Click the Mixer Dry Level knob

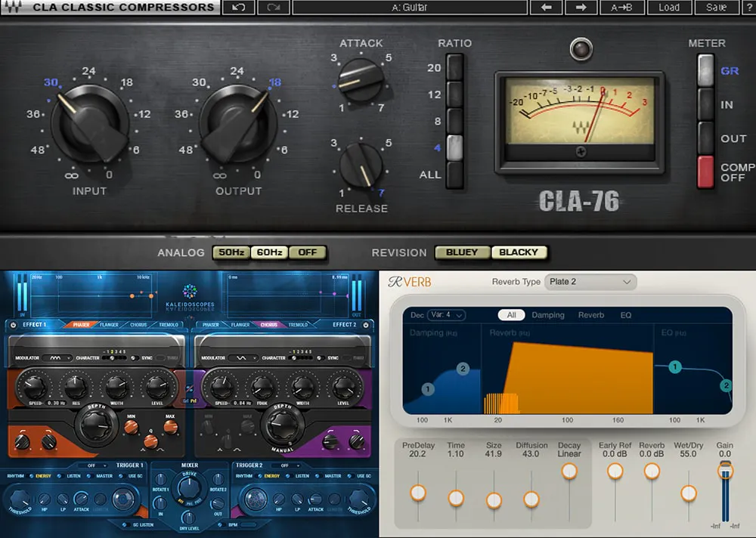[188, 518]
